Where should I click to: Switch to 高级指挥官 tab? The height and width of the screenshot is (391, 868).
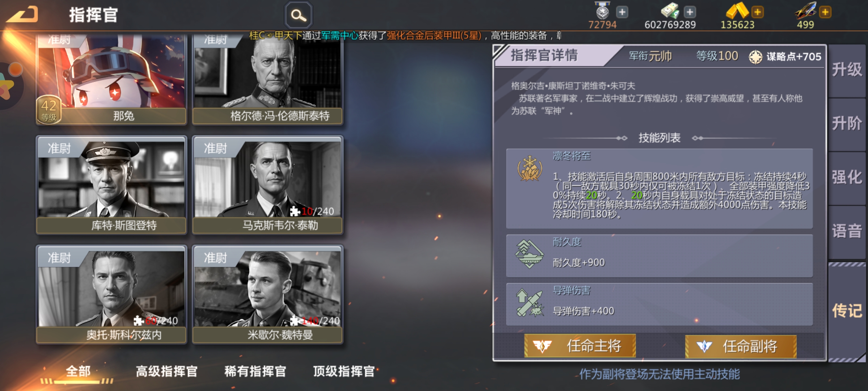click(x=167, y=371)
